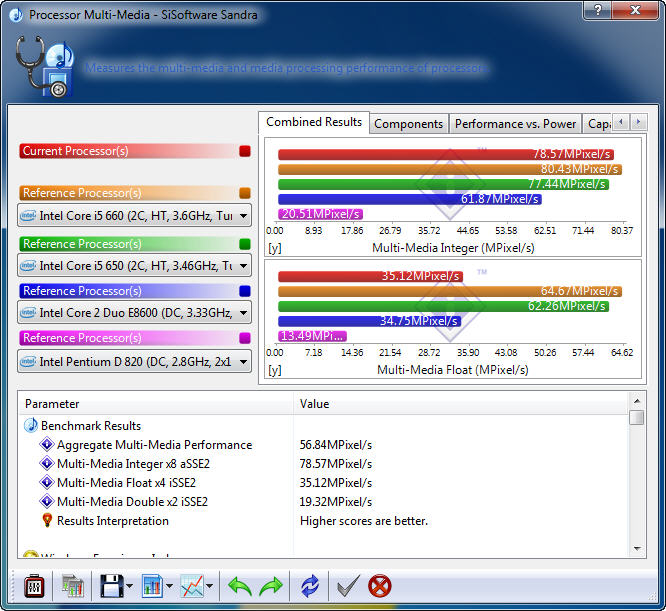The height and width of the screenshot is (611, 666).
Task: Click the Aggregate Multi-Media Performance diamond icon
Action: pyautogui.click(x=46, y=445)
